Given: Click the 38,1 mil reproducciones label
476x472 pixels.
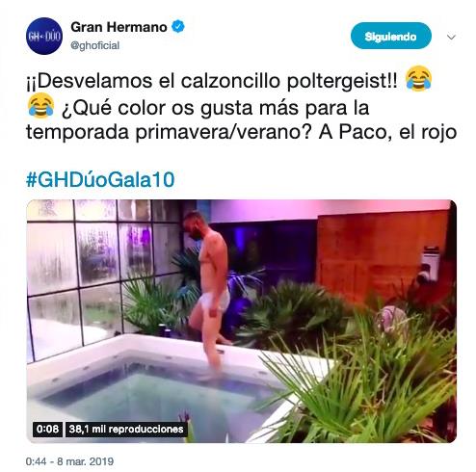Looking at the screenshot, I should click(126, 430).
